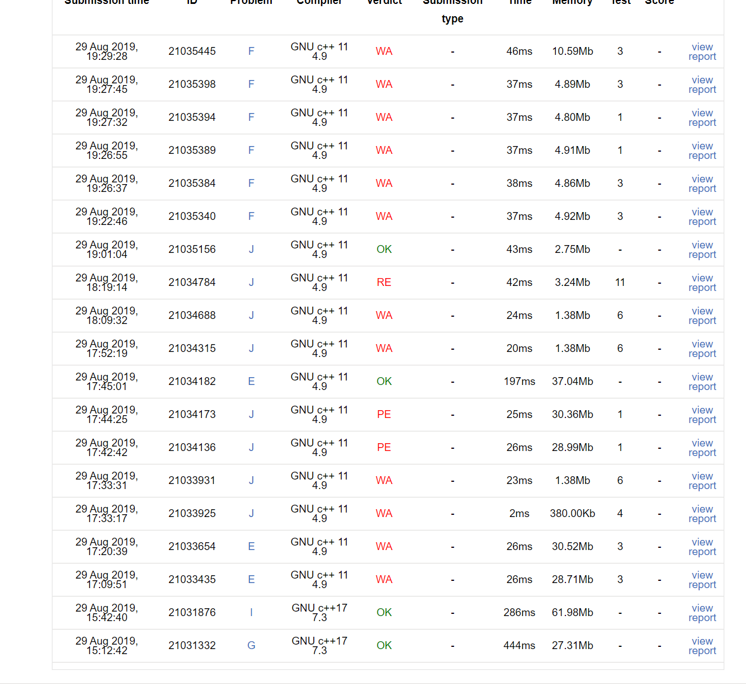Open view report for submission 21035340
This screenshot has width=746, height=700.
pos(702,217)
